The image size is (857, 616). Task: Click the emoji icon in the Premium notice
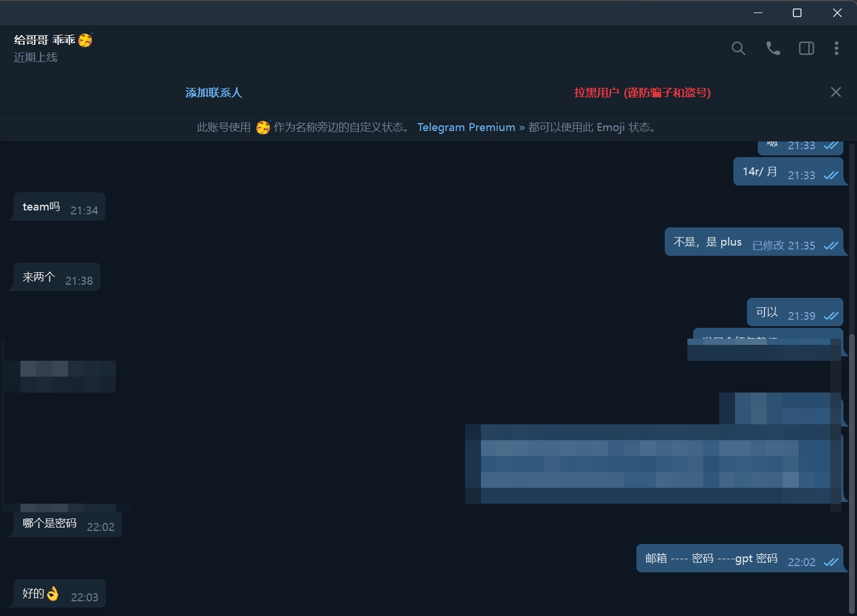click(x=263, y=128)
